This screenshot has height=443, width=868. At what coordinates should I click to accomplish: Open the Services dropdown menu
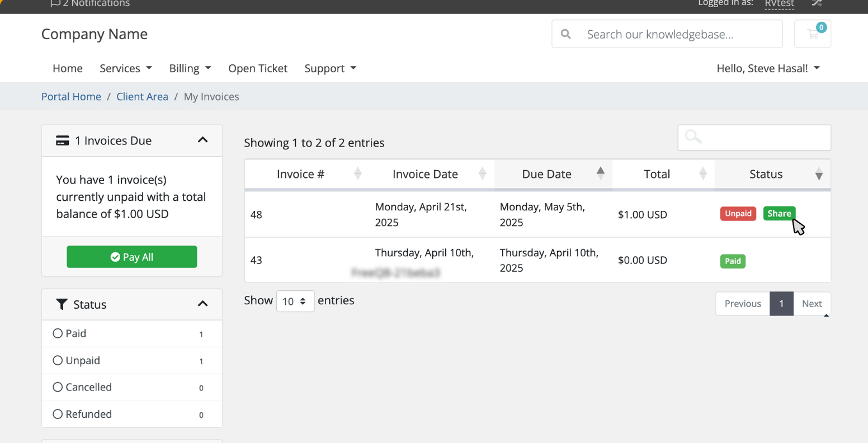pos(125,68)
